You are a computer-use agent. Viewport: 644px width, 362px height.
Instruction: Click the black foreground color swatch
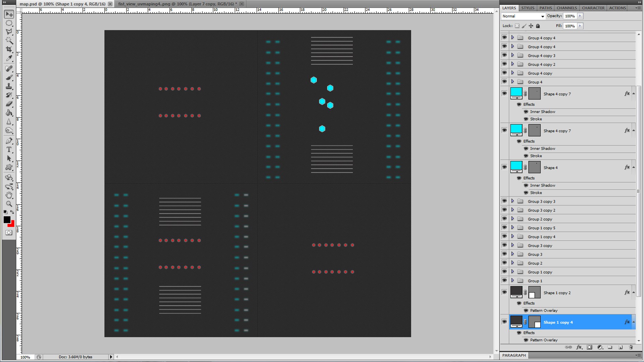[x=7, y=220]
